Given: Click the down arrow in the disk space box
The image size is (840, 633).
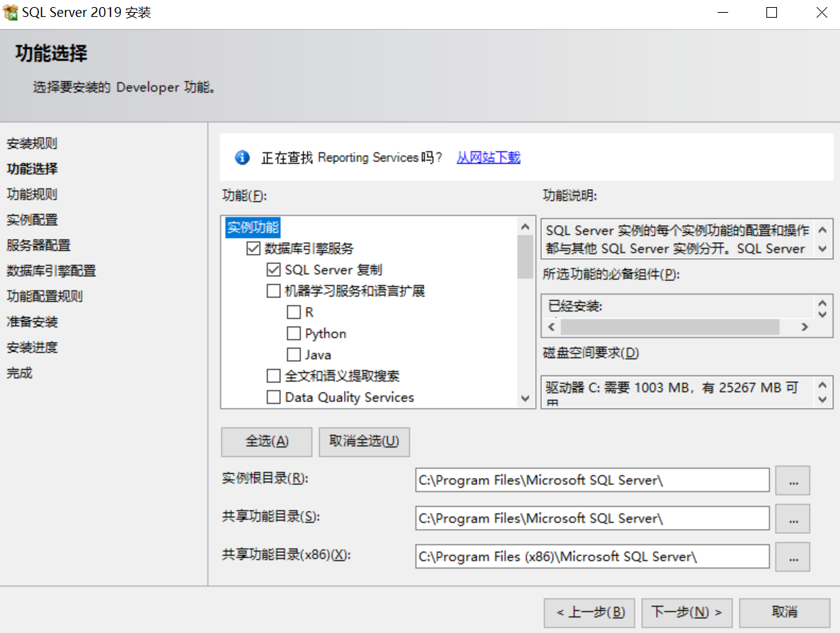Looking at the screenshot, I should click(x=823, y=399).
